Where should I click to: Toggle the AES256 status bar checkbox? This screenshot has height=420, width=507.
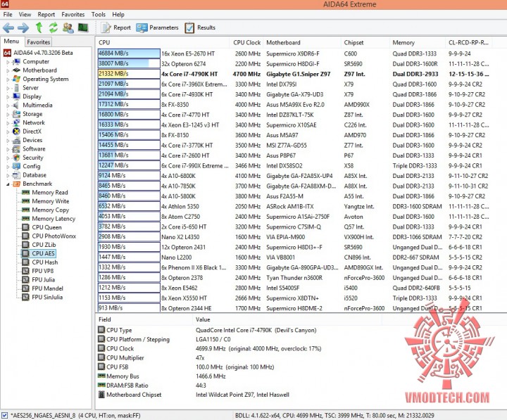[4, 415]
